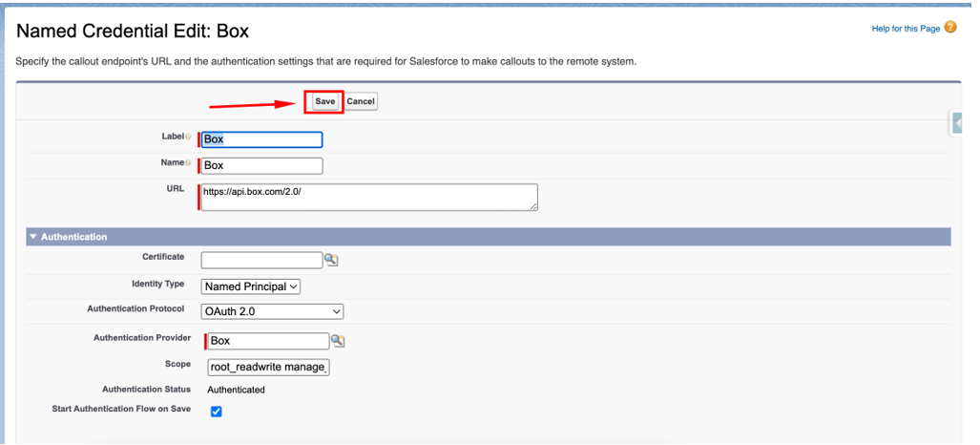Click the Cancel button
Screen dimensions: 980x445
point(361,101)
